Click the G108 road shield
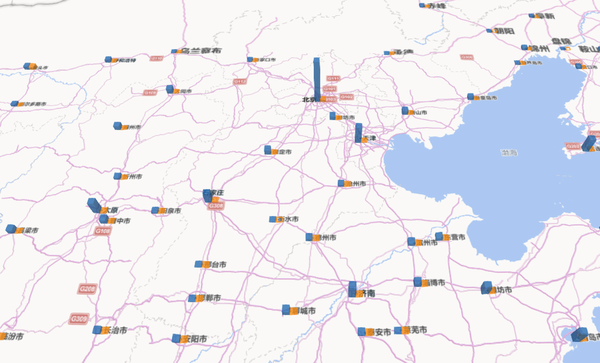Viewport: 600px width, 363px height. point(103,231)
